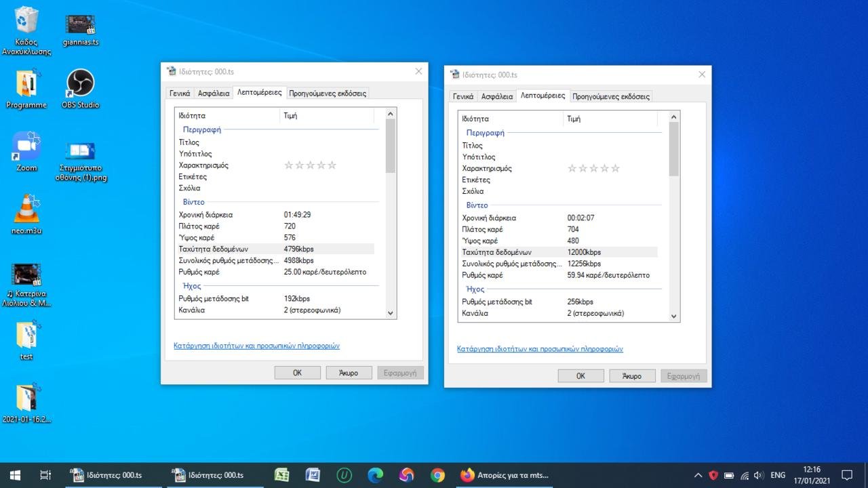The image size is (868, 488).
Task: Open giannias.ts video file on desktop
Action: tap(80, 24)
